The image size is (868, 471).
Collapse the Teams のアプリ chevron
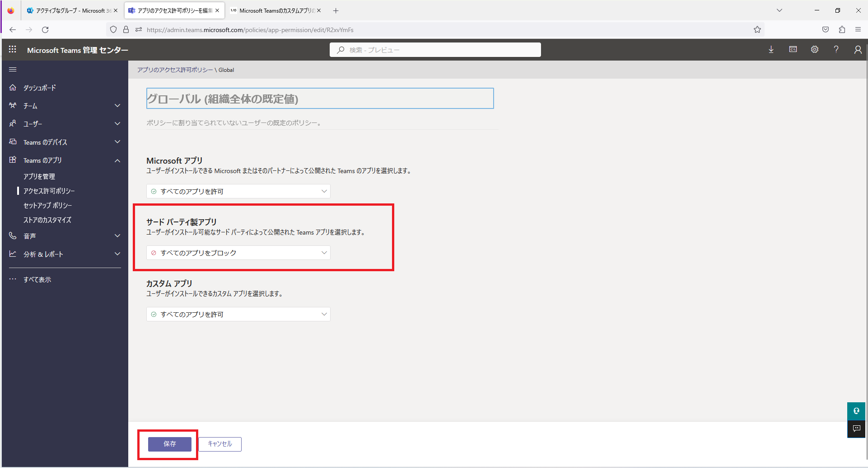coord(117,160)
